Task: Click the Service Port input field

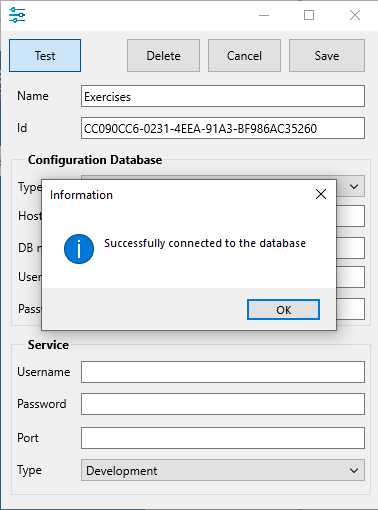Action: 223,438
